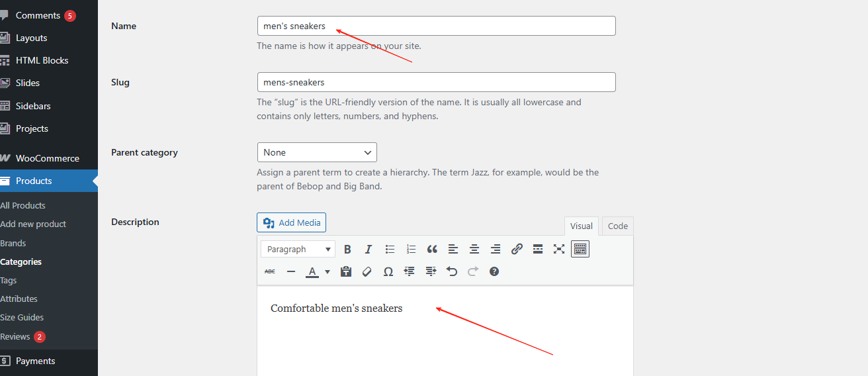Open keyboard shortcuts help icon
The image size is (868, 376).
pyautogui.click(x=494, y=271)
